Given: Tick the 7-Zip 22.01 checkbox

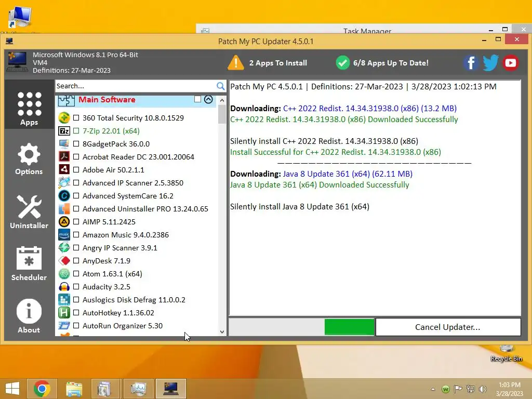Looking at the screenshot, I should (x=76, y=130).
